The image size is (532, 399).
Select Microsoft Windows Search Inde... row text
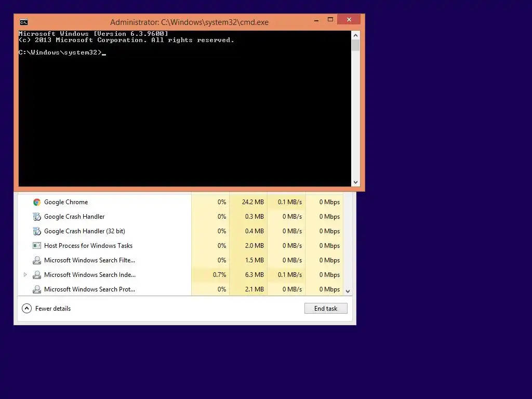[89, 275]
